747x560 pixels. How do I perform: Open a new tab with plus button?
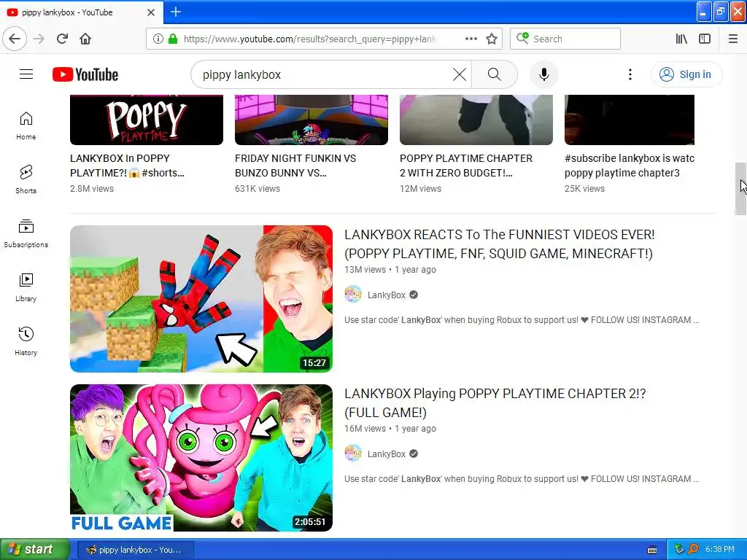[x=175, y=12]
